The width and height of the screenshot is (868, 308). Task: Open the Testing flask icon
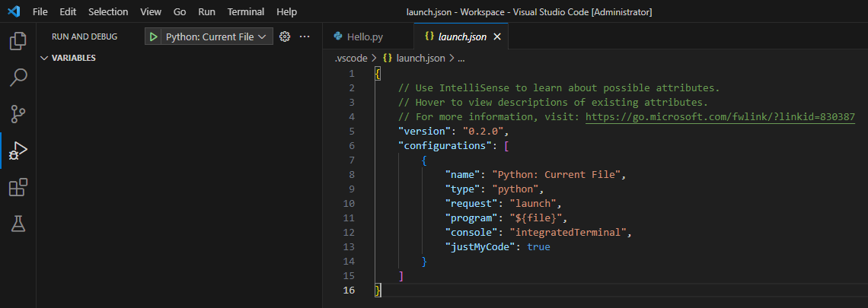[x=18, y=224]
